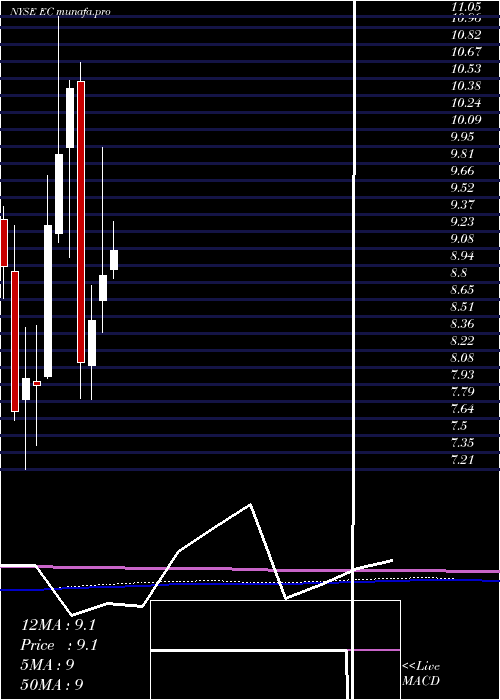Image resolution: width=500 pixels, height=700 pixels.
Task: Click the 8.94 axis label
Action: (462, 256)
